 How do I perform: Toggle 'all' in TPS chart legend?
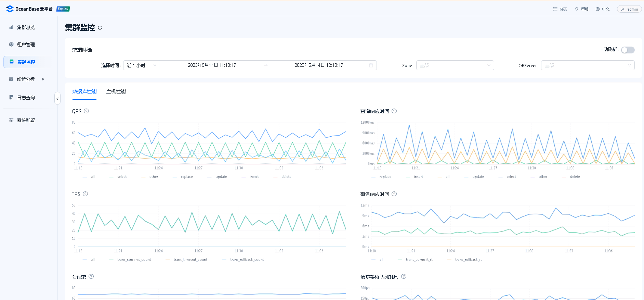89,260
